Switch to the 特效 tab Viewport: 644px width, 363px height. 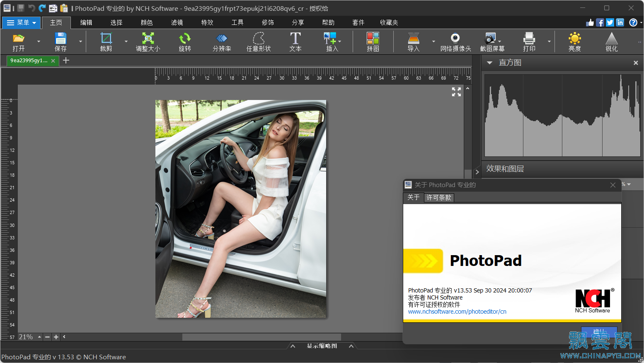point(207,22)
